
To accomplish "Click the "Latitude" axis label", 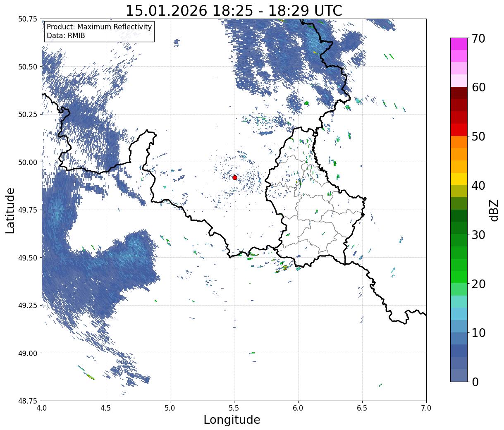I will 10,210.
